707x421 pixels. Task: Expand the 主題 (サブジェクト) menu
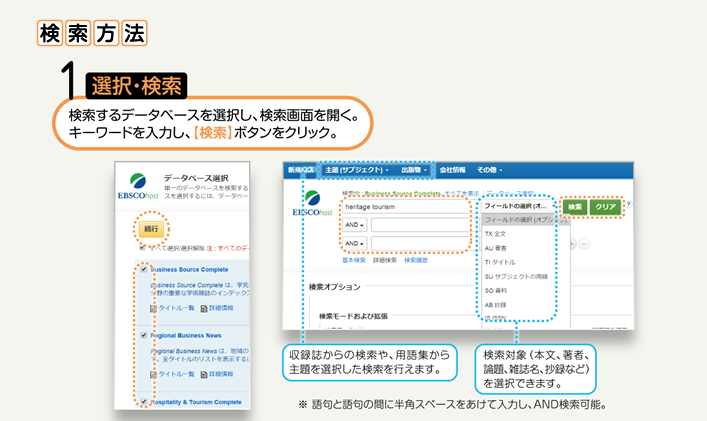pos(357,170)
